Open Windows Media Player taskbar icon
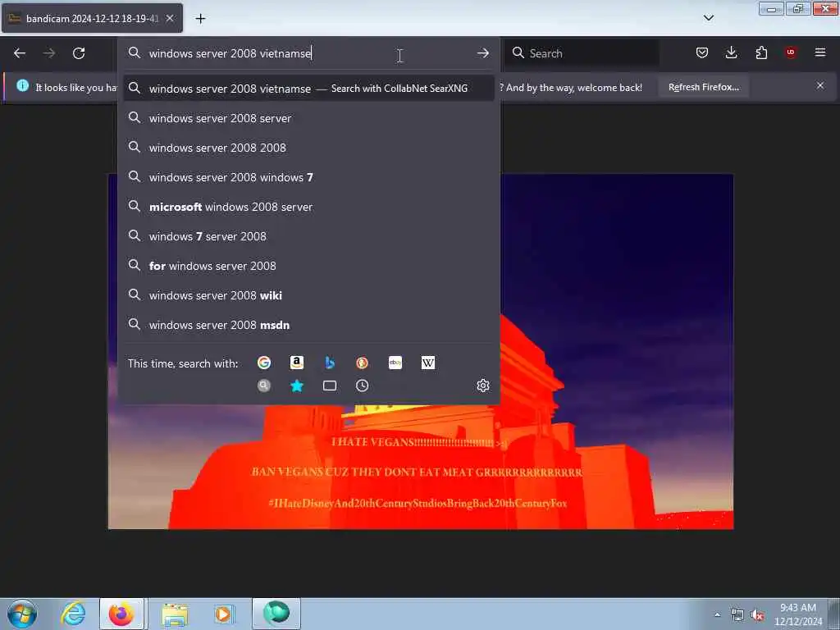The height and width of the screenshot is (630, 840). 223,614
